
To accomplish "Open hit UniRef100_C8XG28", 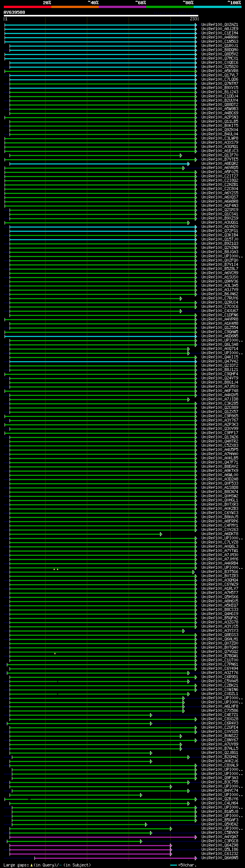I will [x=220, y=719].
